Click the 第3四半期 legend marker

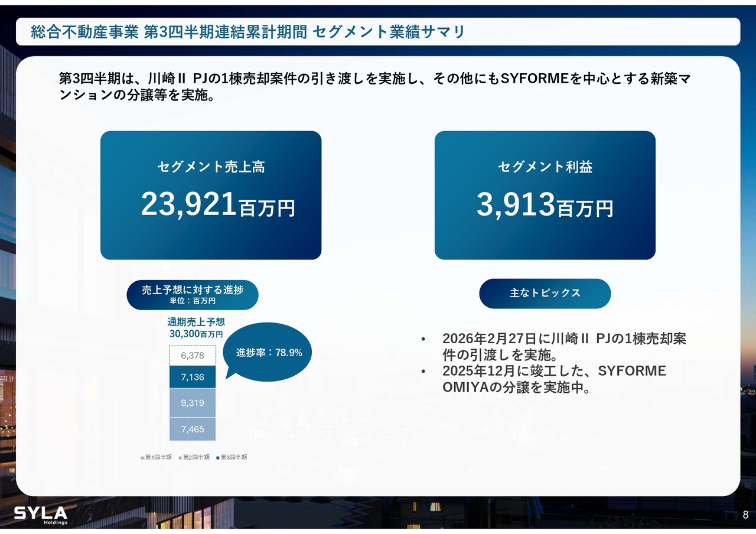(218, 458)
